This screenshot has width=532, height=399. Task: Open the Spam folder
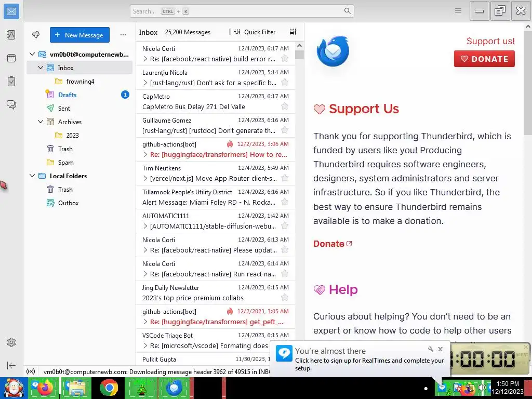pyautogui.click(x=79, y=162)
